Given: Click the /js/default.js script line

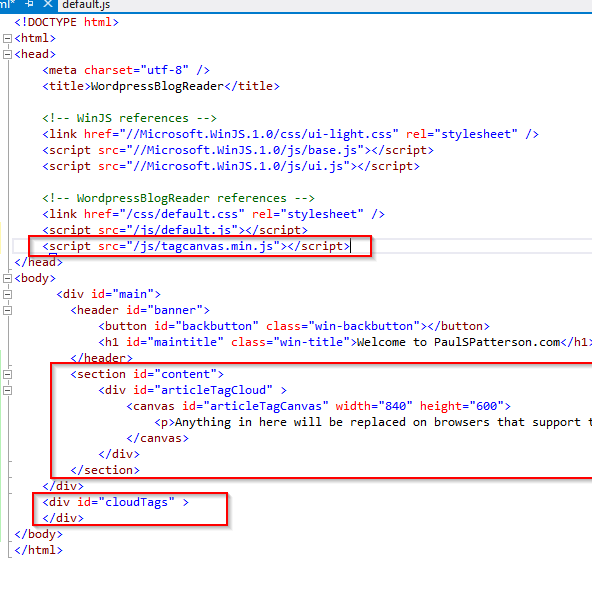Looking at the screenshot, I should (x=175, y=230).
